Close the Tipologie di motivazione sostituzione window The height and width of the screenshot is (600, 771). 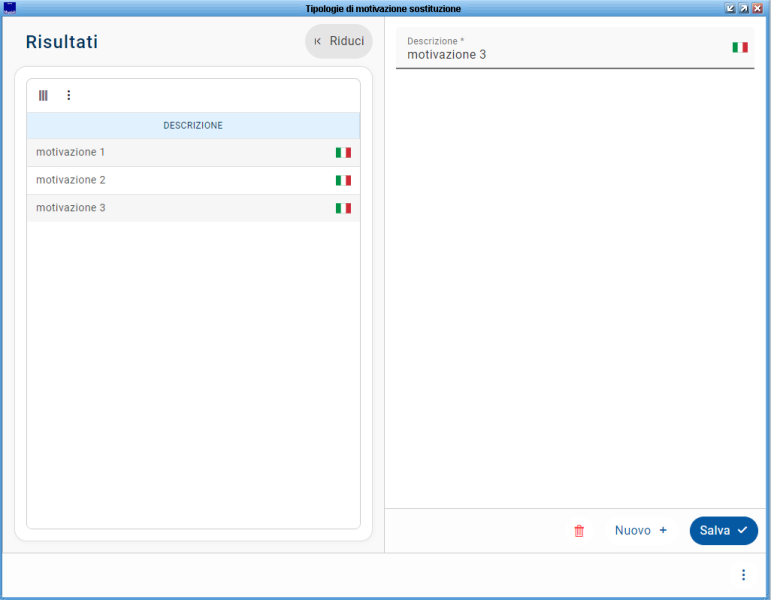[758, 8]
